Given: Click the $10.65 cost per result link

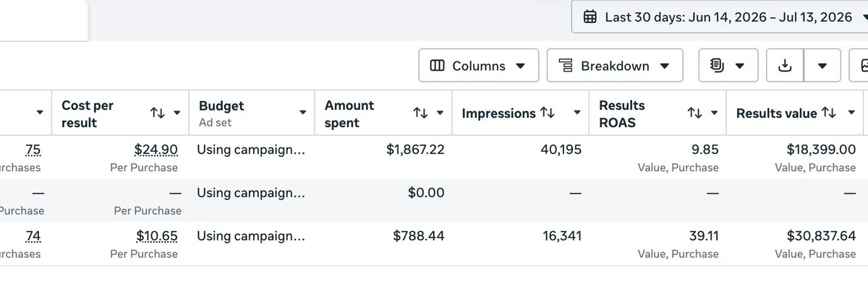Looking at the screenshot, I should [x=156, y=236].
